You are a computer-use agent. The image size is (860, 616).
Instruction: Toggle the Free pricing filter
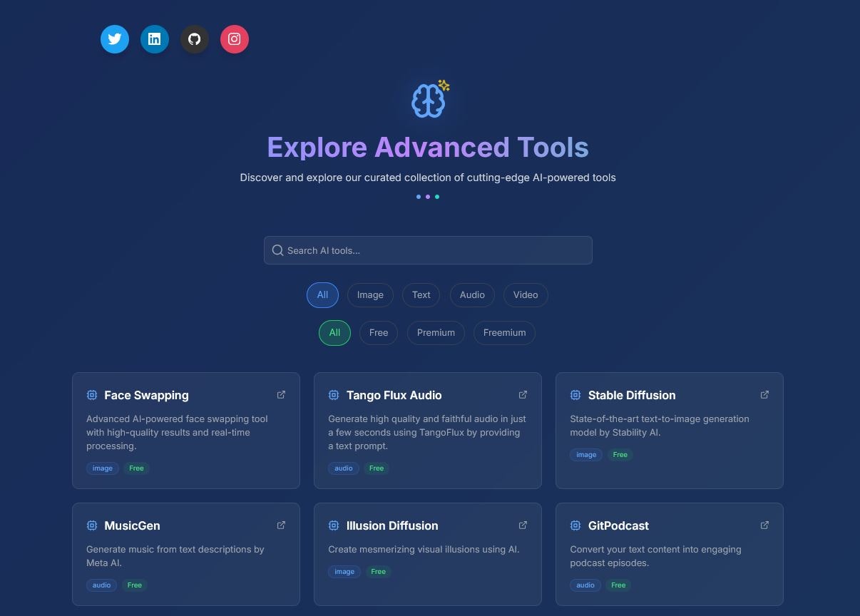tap(379, 332)
